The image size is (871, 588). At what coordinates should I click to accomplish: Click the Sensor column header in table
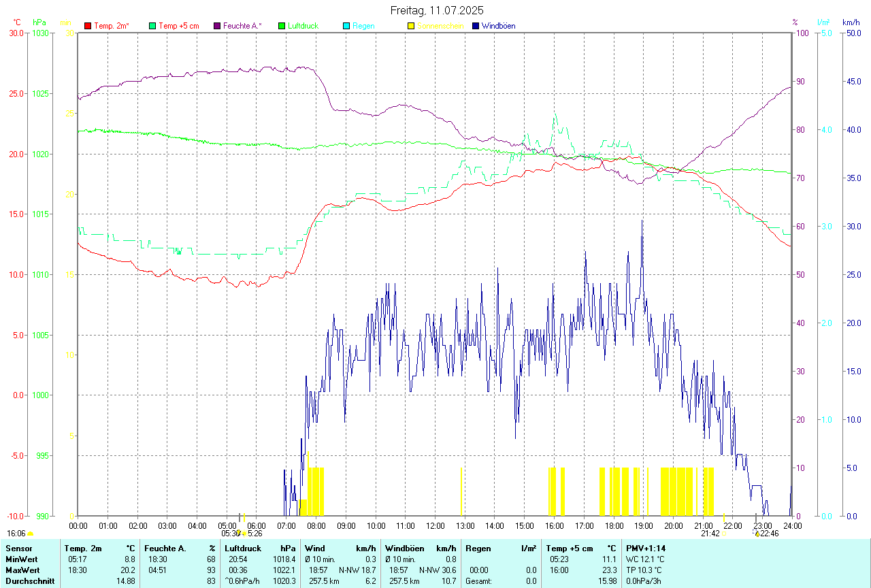tap(19, 548)
